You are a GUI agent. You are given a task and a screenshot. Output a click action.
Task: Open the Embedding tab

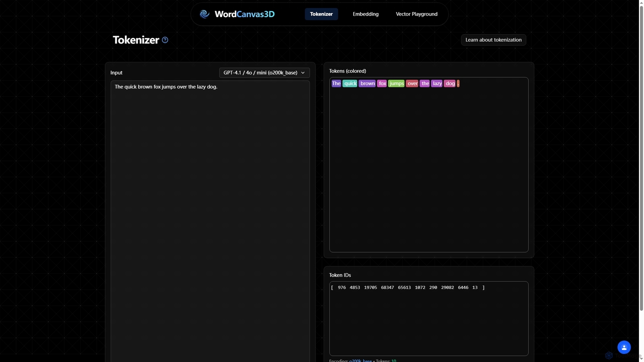366,14
